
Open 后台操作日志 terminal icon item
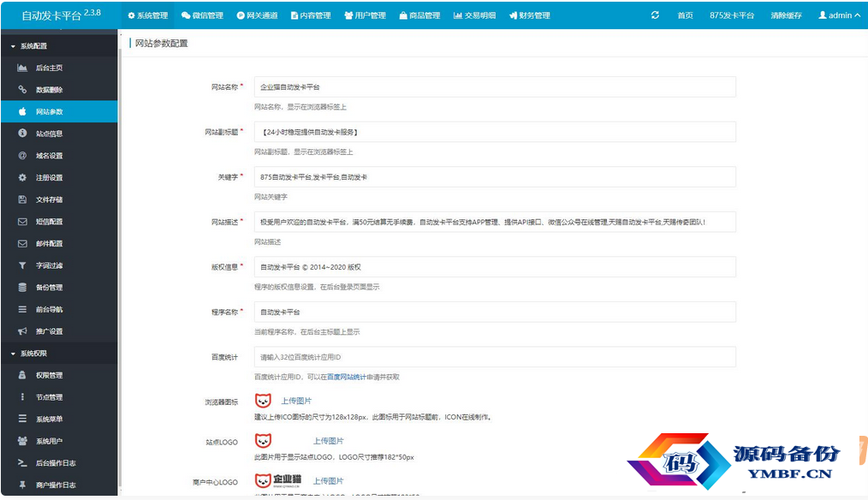59,463
